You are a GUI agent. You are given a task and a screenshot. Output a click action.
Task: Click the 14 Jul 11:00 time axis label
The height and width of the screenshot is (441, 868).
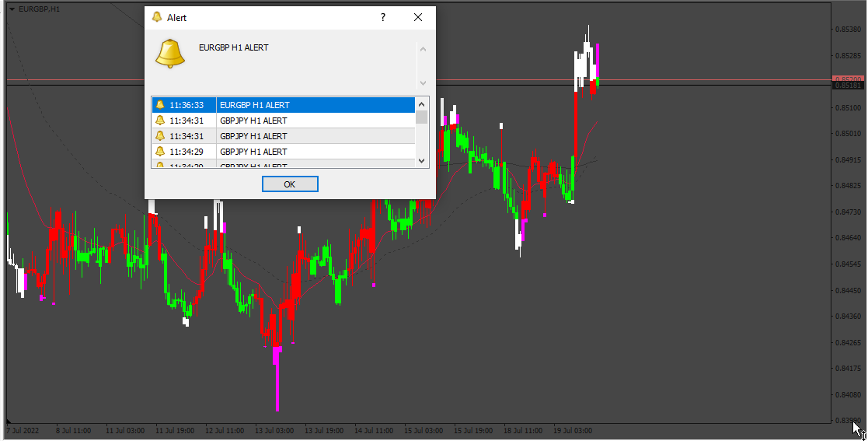375,430
